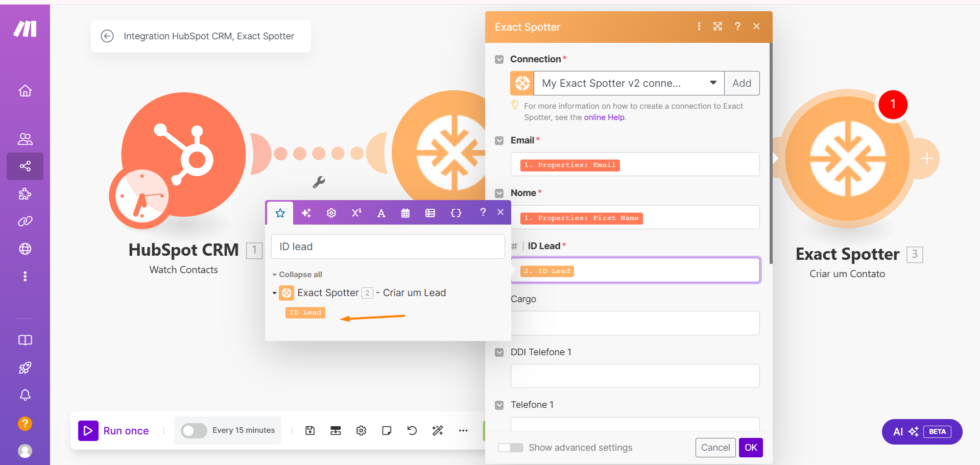Toggle the Telefone 1 checkbox
The height and width of the screenshot is (465, 980).
pyautogui.click(x=499, y=405)
